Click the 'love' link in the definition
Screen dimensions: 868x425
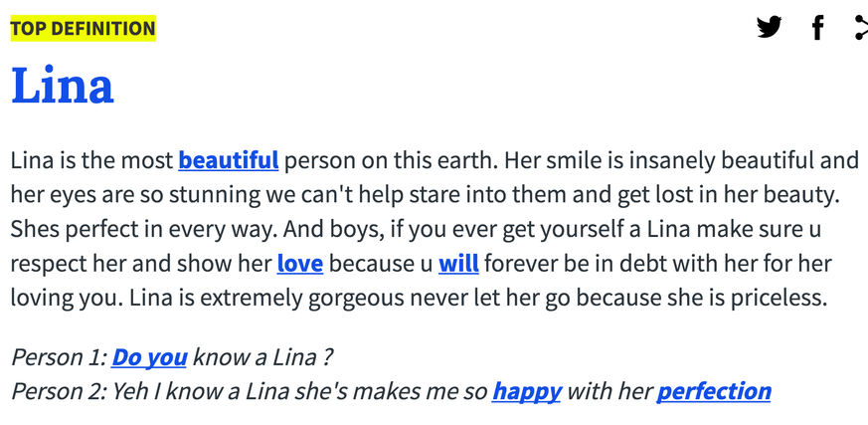pyautogui.click(x=299, y=264)
